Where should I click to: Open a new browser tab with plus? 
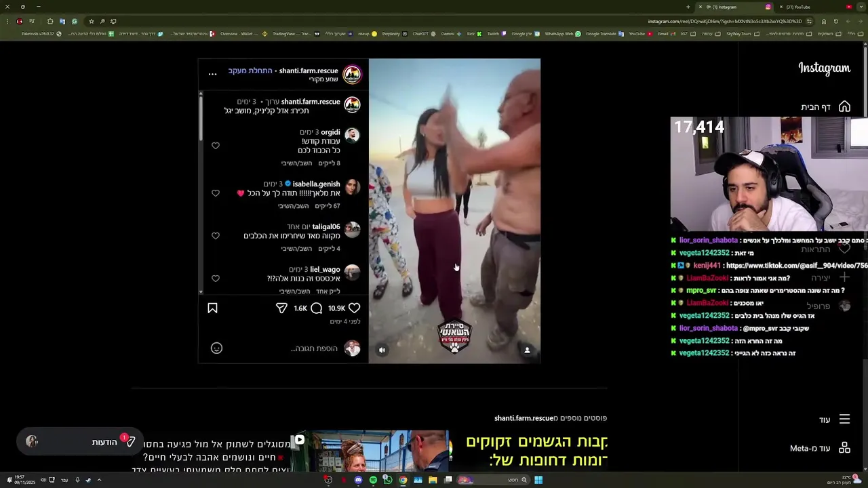click(688, 7)
